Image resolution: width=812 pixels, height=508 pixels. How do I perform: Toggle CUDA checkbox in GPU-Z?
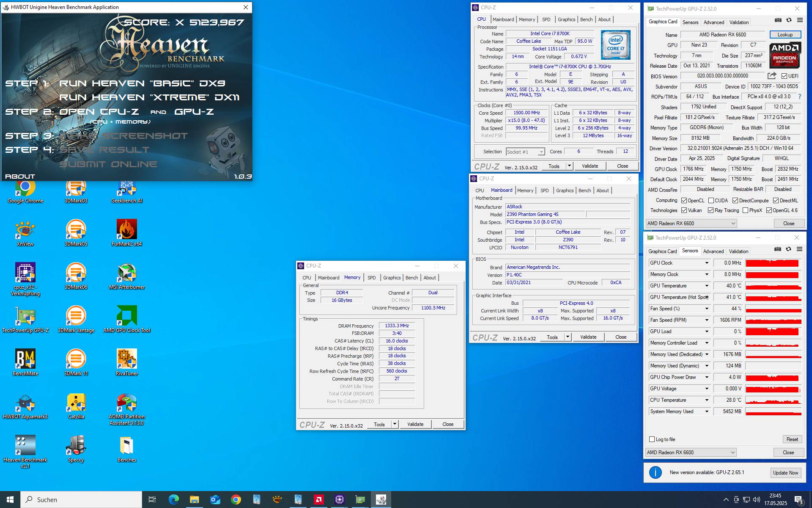pos(711,201)
